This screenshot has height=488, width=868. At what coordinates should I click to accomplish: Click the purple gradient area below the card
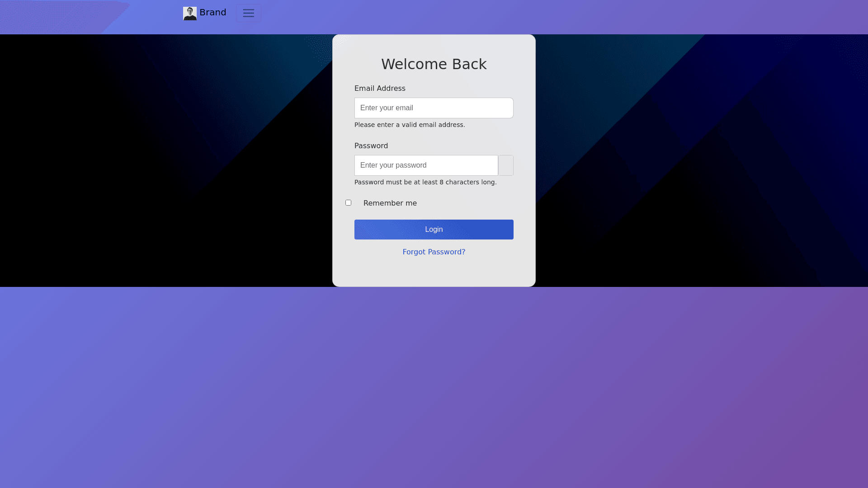434,384
